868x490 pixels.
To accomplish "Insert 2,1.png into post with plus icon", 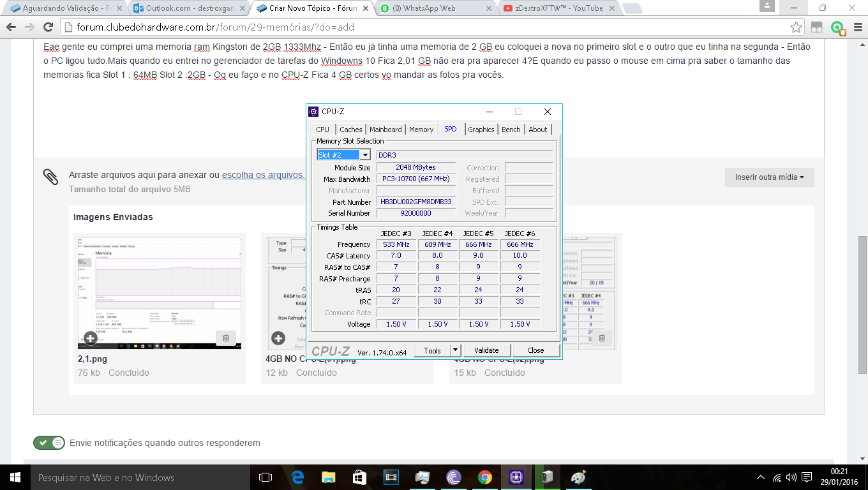I will (x=90, y=338).
